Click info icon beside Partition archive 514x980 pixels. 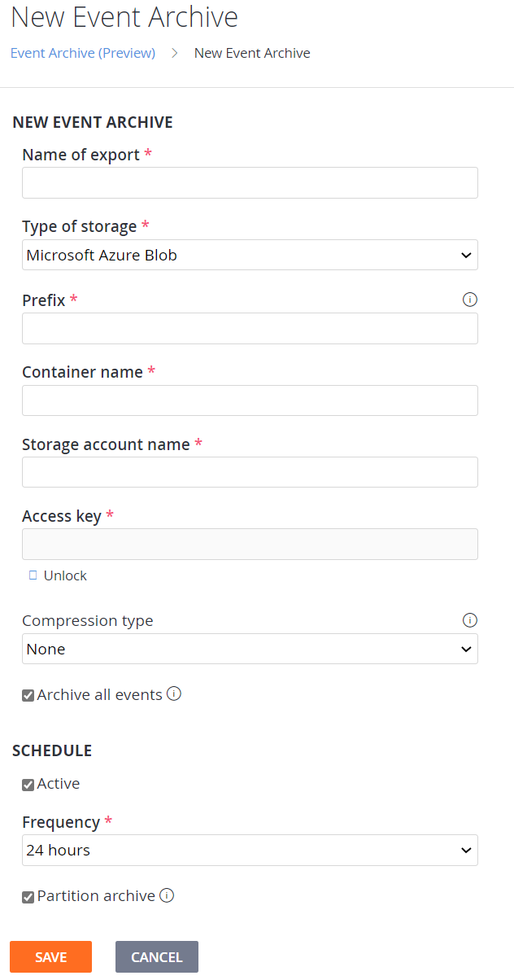pyautogui.click(x=167, y=895)
